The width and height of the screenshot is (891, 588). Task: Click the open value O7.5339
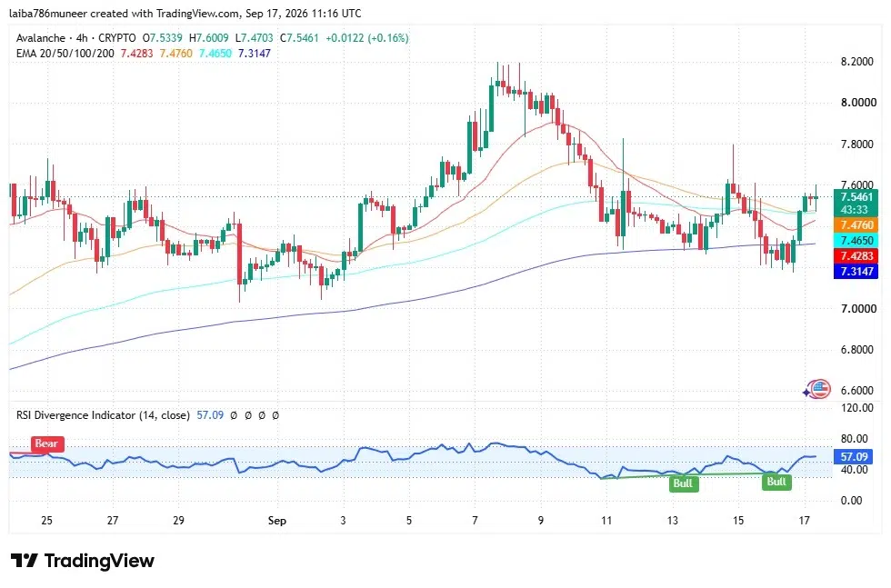163,38
